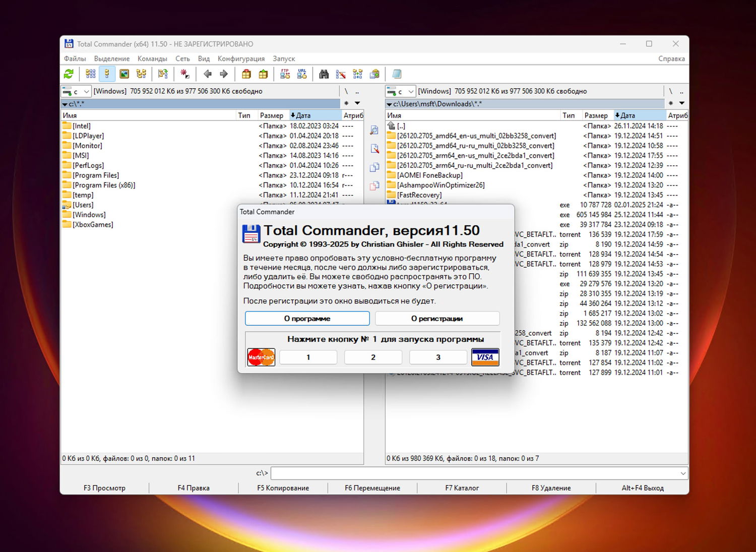This screenshot has height=552, width=756.
Task: Open the Сеть menu
Action: click(x=182, y=58)
